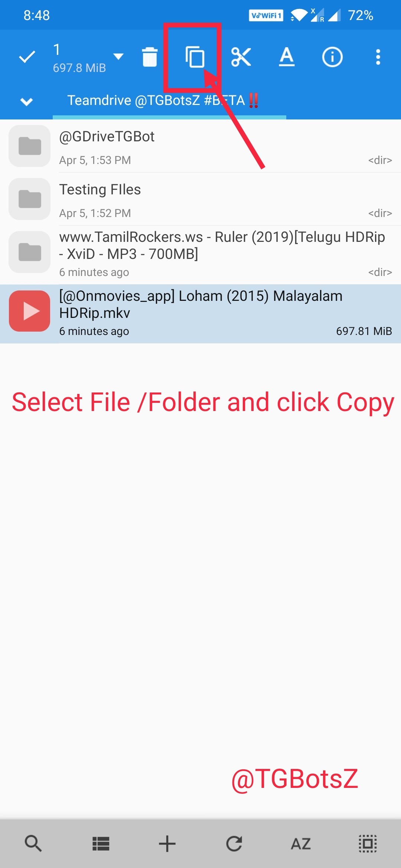Open the @GDriveTGBot folder
Image resolution: width=401 pixels, height=868 pixels.
pos(200,146)
